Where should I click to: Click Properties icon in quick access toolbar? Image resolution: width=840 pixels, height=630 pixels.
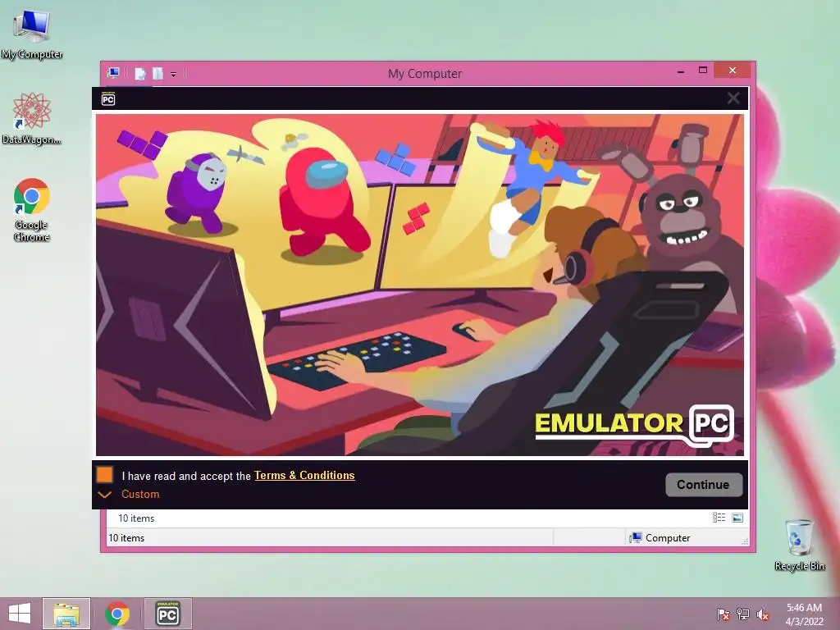tap(139, 73)
